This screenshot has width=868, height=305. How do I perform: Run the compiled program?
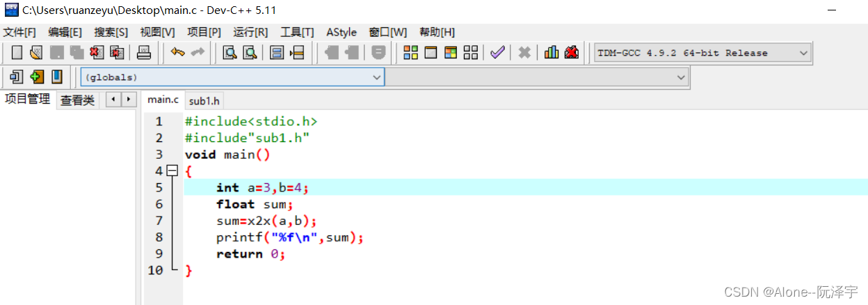(x=431, y=53)
